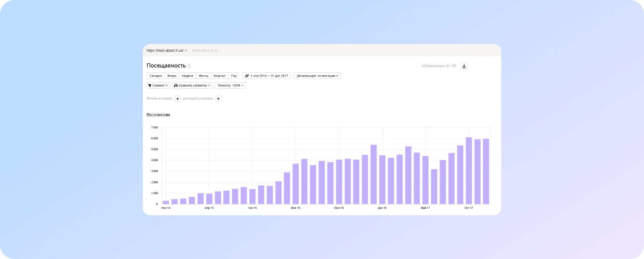Open the https://med-atlant.if.ua/ site dropdown
The image size is (644, 259).
pos(167,51)
